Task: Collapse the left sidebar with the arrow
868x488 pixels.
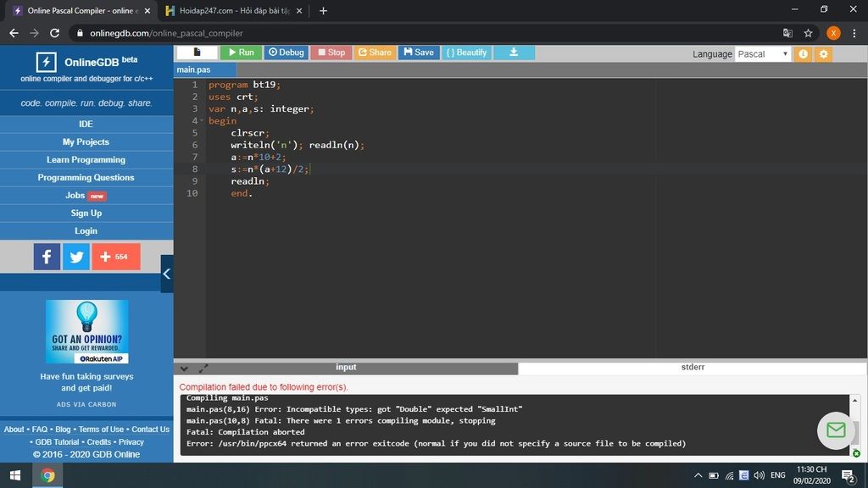Action: [167, 274]
